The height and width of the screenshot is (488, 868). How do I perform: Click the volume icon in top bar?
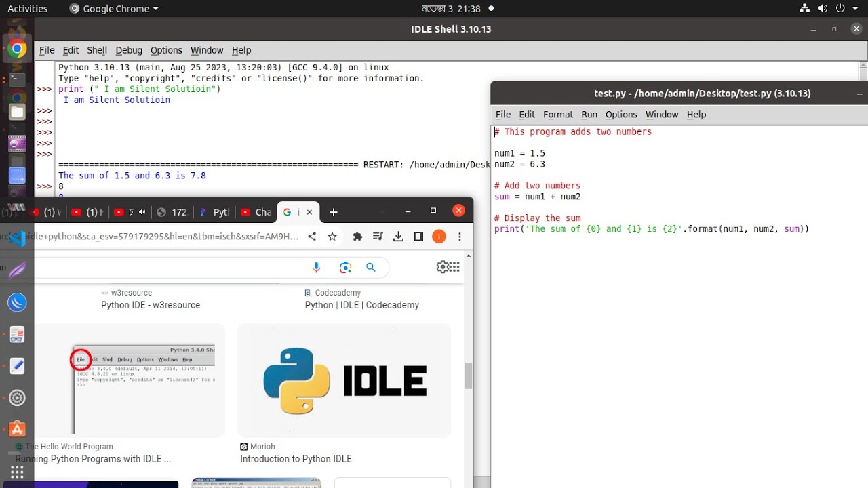click(823, 9)
